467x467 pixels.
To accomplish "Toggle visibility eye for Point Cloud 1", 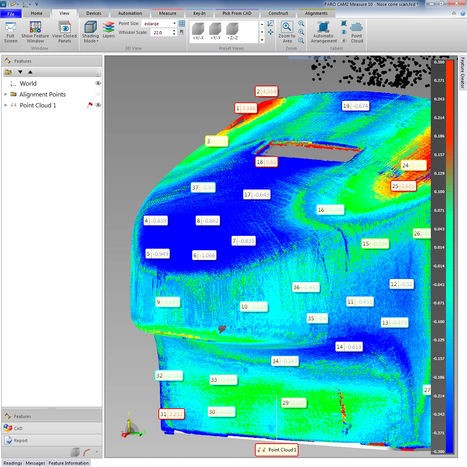I will click(x=98, y=105).
